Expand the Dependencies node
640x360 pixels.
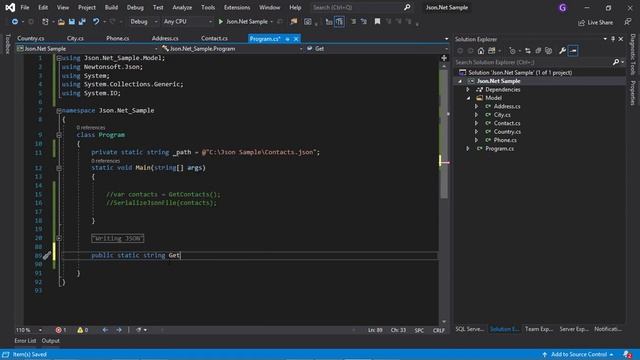pyautogui.click(x=468, y=89)
